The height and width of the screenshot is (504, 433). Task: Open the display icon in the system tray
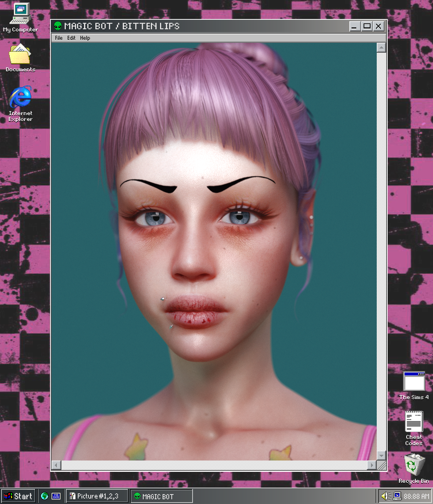tap(396, 496)
